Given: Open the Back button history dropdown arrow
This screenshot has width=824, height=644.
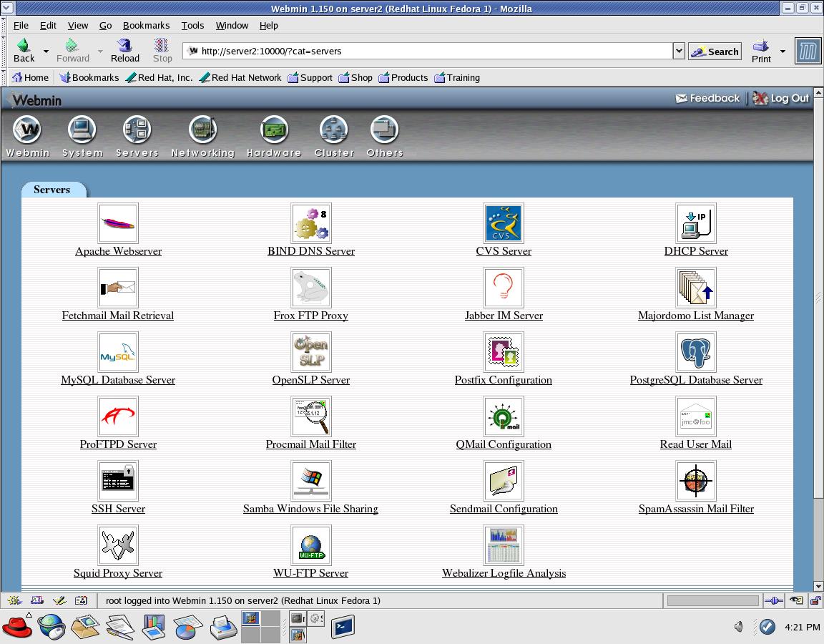Looking at the screenshot, I should coord(46,52).
